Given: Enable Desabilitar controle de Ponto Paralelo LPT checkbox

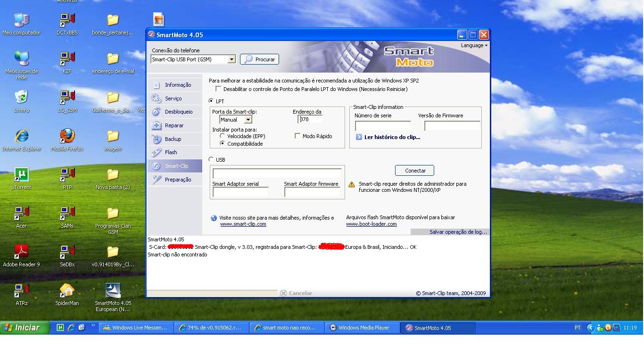Looking at the screenshot, I should pyautogui.click(x=218, y=89).
